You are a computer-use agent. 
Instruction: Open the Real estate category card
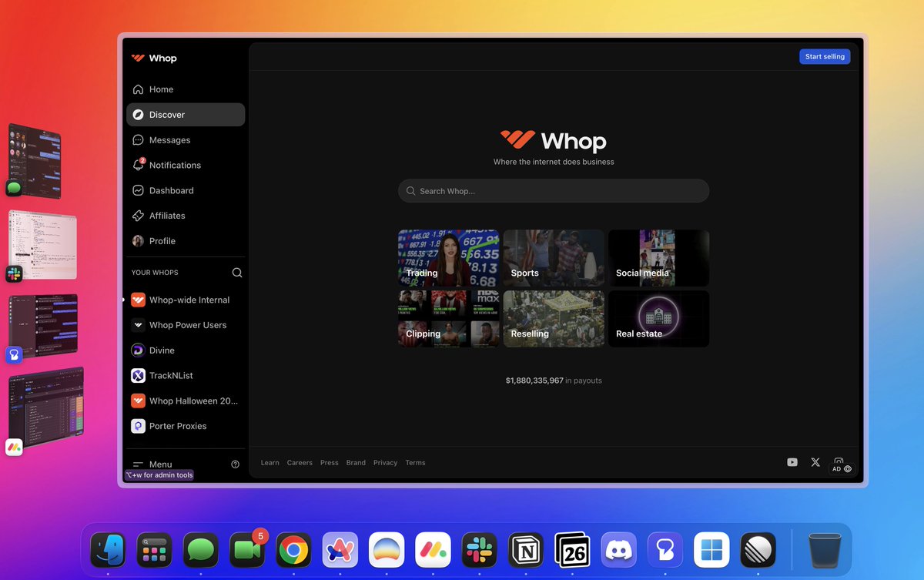658,319
